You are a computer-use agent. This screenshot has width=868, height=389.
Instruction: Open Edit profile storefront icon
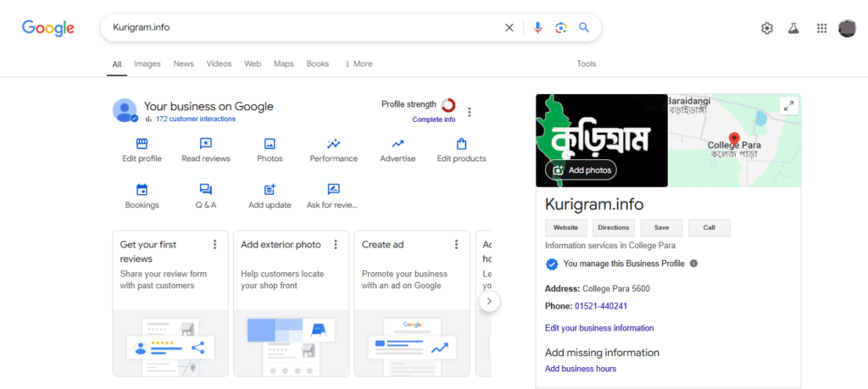[x=142, y=144]
